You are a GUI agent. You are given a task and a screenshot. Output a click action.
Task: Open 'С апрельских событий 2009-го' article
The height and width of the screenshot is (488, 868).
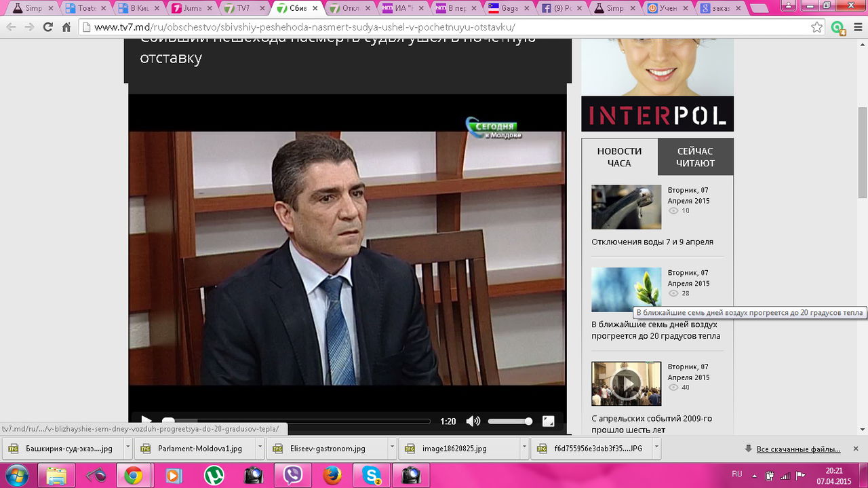[652, 424]
